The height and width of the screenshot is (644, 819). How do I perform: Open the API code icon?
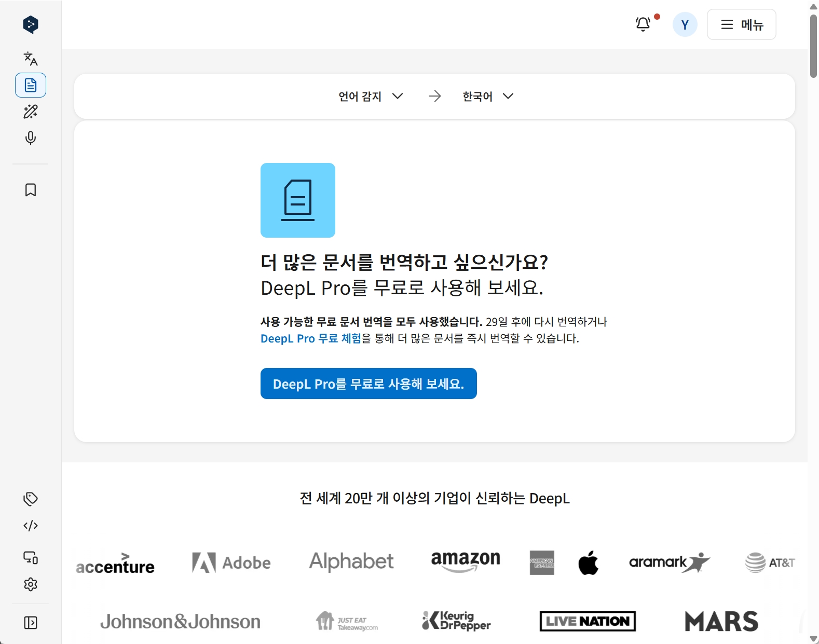31,526
